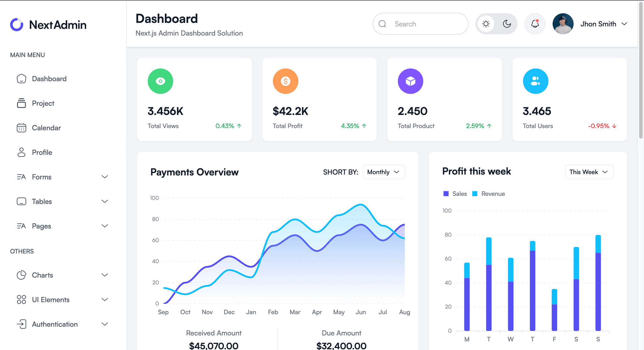Click the Project stack icon in sidebar
644x350 pixels.
[x=21, y=103]
